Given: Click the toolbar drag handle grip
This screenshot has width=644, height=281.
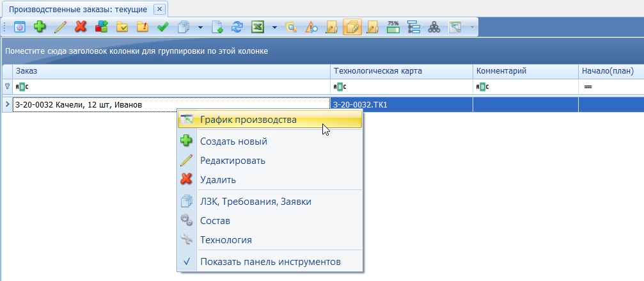Looking at the screenshot, I should 5,28.
